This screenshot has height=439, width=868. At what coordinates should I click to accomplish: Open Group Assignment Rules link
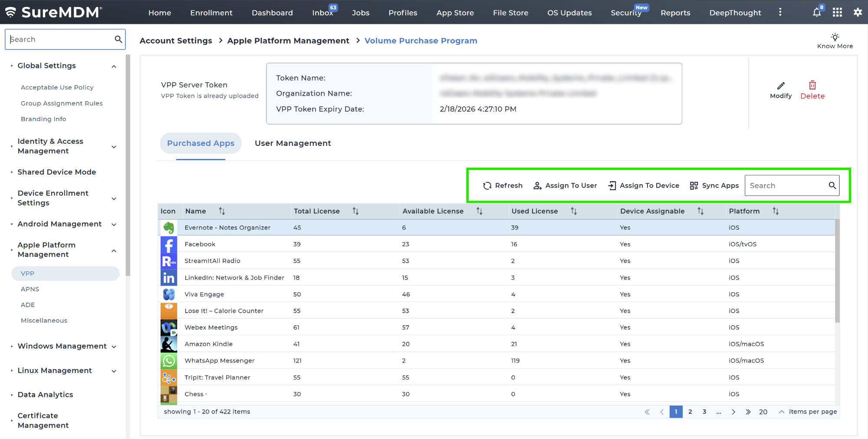point(62,103)
